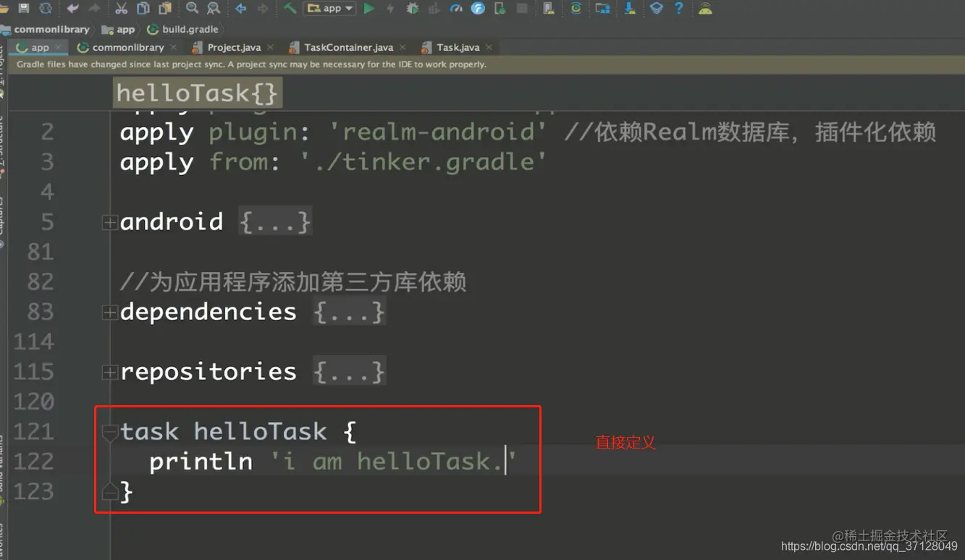Screen dimensions: 965x560
Task: Open the AVD Manager device icon
Action: click(603, 9)
